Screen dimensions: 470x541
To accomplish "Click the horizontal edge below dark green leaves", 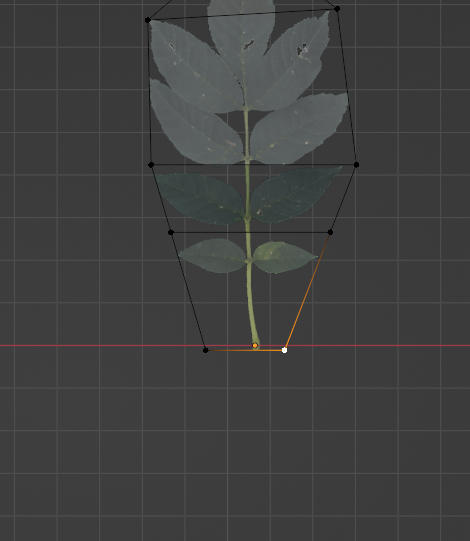I will coord(250,232).
